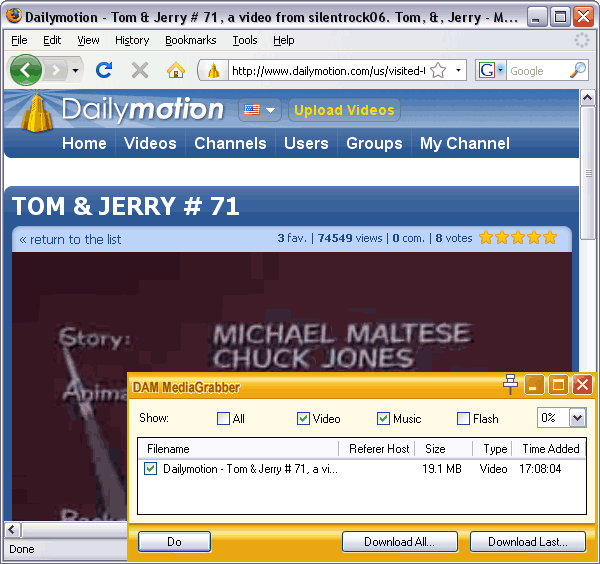This screenshot has height=564, width=600.
Task: Click the 3 fav. link
Action: point(292,238)
